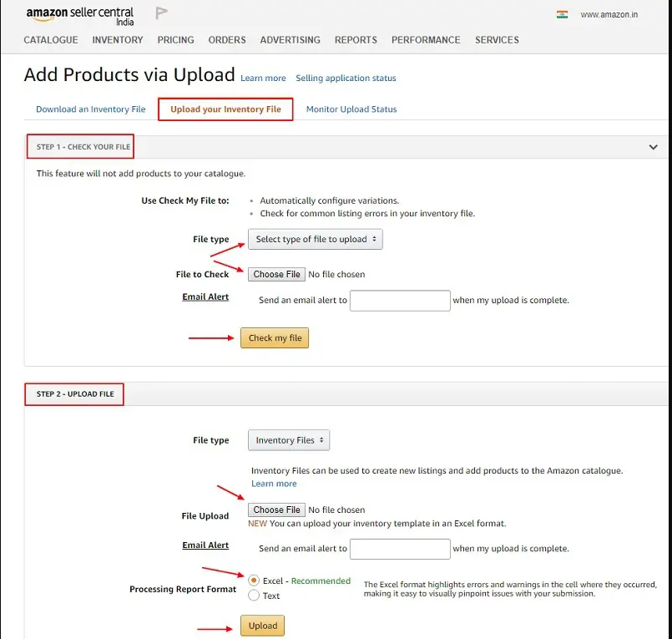Focus the Step 2 email alert input field
The image size is (672, 639).
(x=400, y=549)
